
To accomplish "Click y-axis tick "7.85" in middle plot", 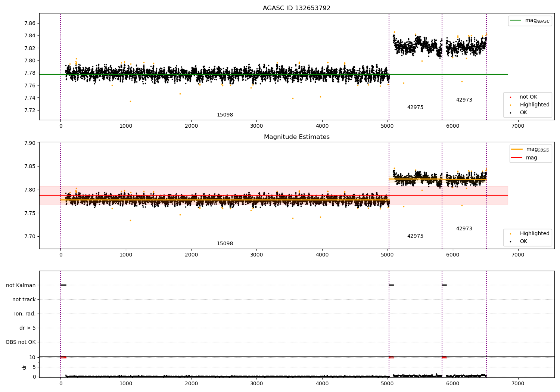I will (30, 167).
